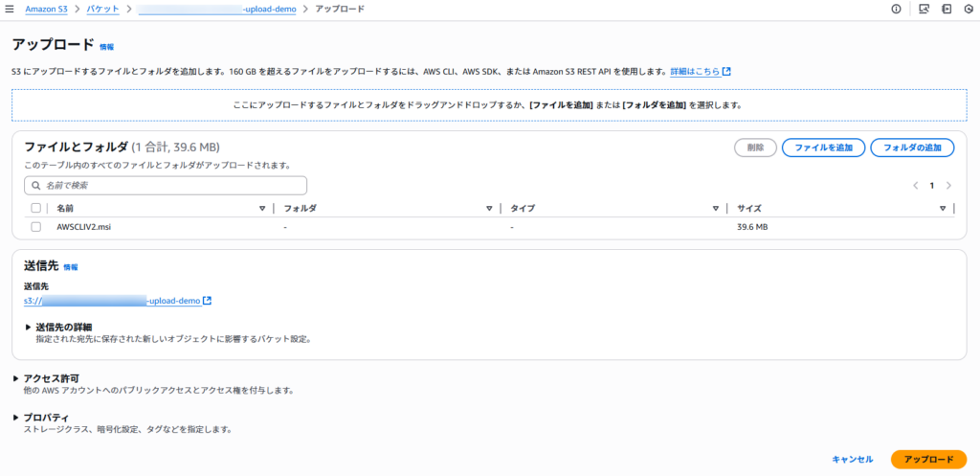
Task: Select all files using header checkbox
Action: pyautogui.click(x=36, y=208)
